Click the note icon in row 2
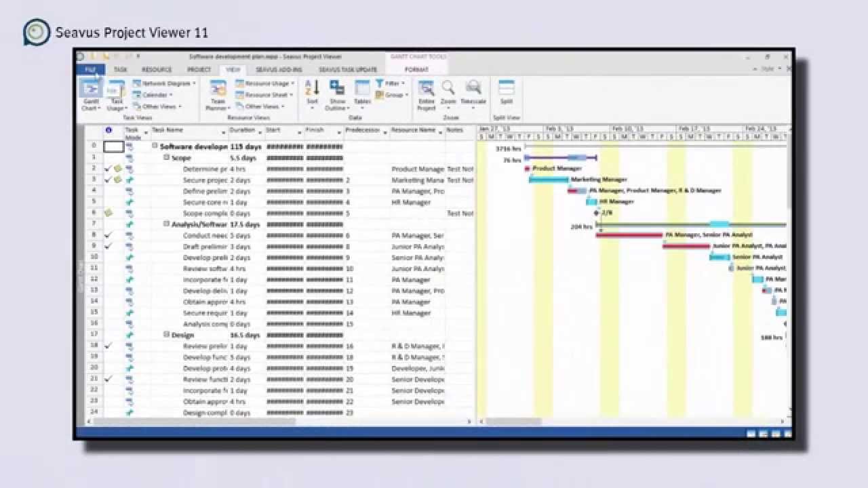Image resolution: width=868 pixels, height=488 pixels. point(117,169)
